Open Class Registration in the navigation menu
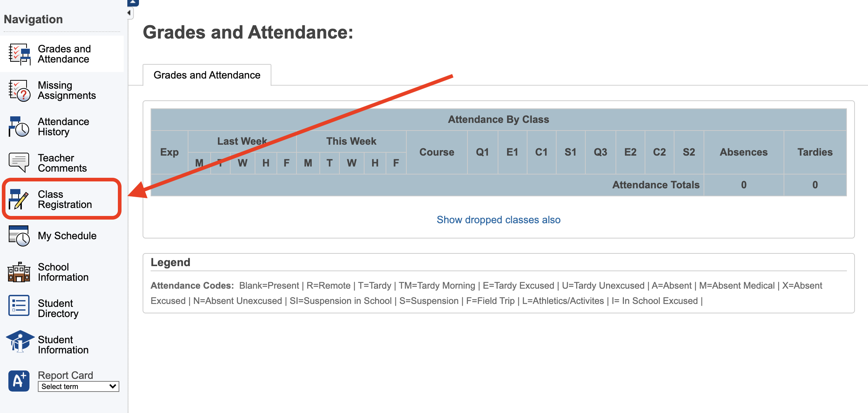The width and height of the screenshot is (868, 413). (65, 199)
